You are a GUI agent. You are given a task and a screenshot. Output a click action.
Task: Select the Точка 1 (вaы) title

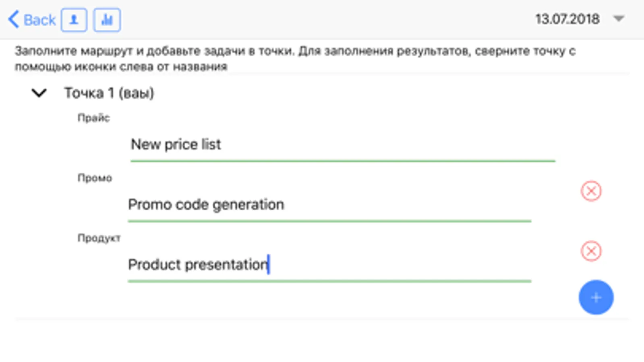pos(109,93)
